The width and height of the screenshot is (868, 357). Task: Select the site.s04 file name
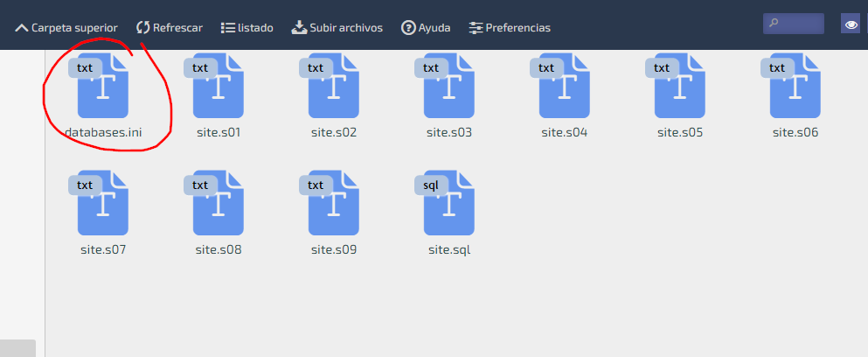[565, 133]
